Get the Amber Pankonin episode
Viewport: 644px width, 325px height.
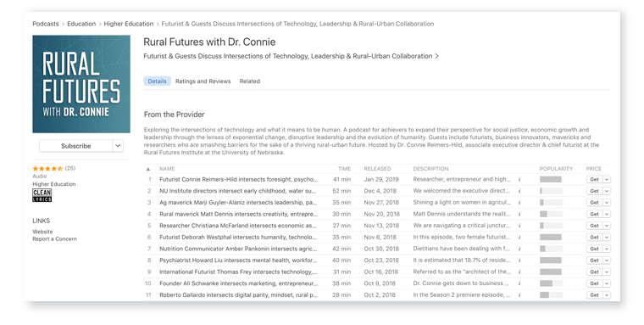point(594,249)
